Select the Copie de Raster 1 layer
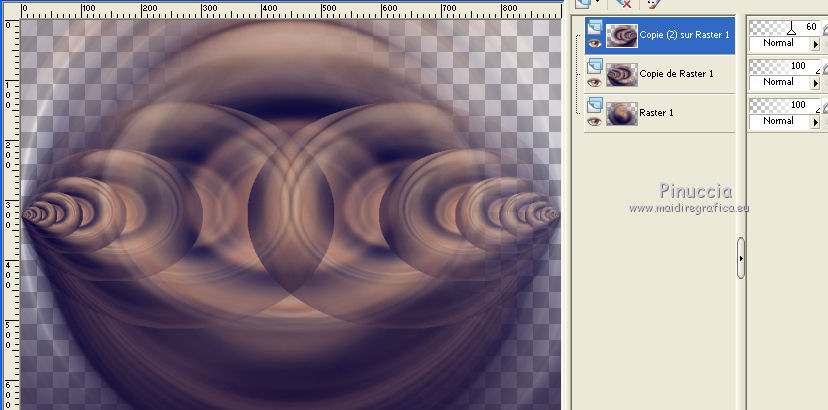Viewport: 828px width, 410px height. [x=676, y=74]
